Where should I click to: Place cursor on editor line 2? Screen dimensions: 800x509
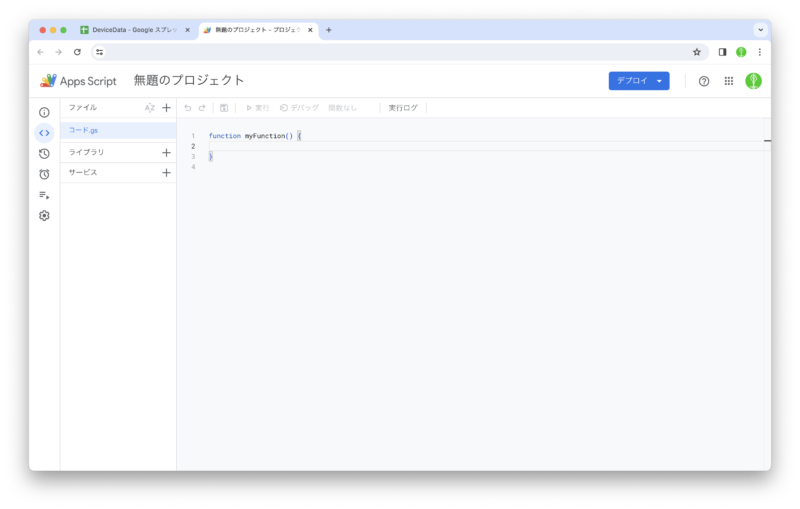[x=485, y=146]
